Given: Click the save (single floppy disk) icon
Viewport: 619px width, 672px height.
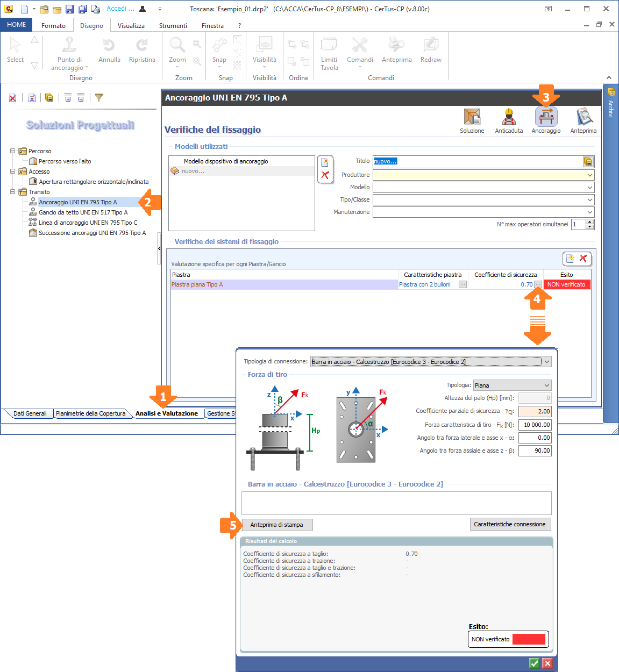Looking at the screenshot, I should coord(69,9).
